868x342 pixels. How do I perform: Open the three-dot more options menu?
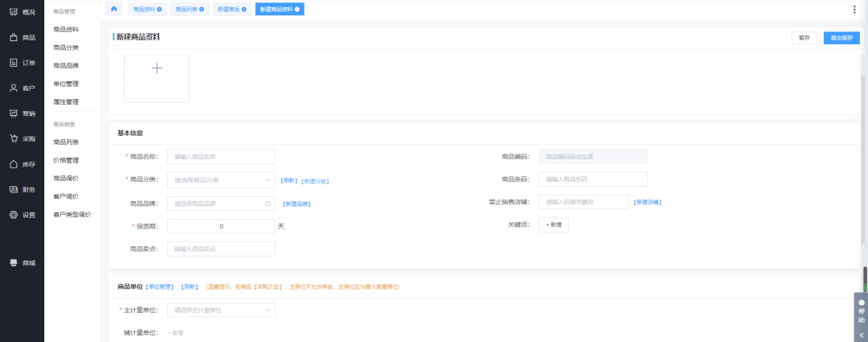click(x=854, y=10)
